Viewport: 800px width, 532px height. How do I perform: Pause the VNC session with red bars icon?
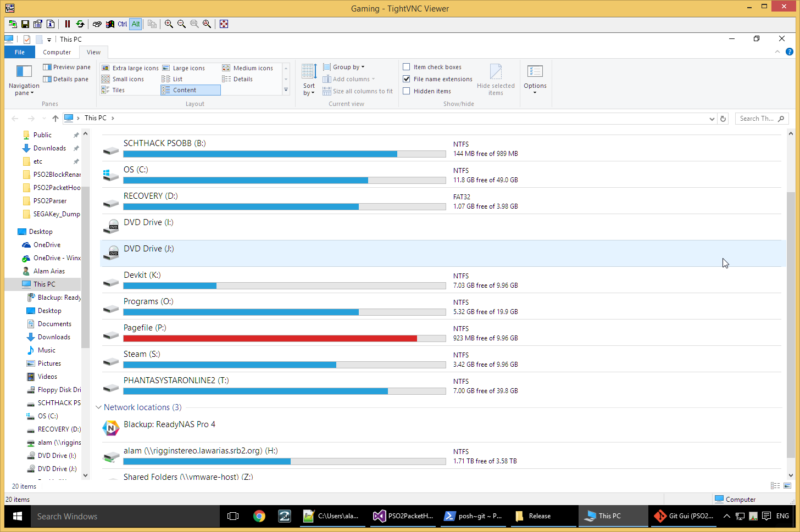tap(68, 24)
